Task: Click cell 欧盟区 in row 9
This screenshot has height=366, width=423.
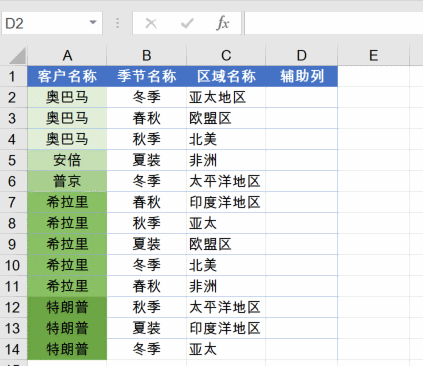Action: [x=226, y=244]
